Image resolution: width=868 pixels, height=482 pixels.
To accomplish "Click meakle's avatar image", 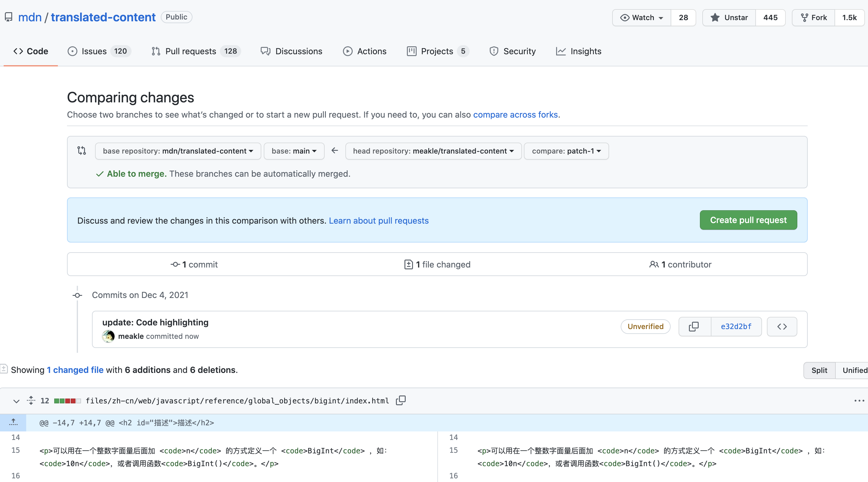I will click(108, 336).
